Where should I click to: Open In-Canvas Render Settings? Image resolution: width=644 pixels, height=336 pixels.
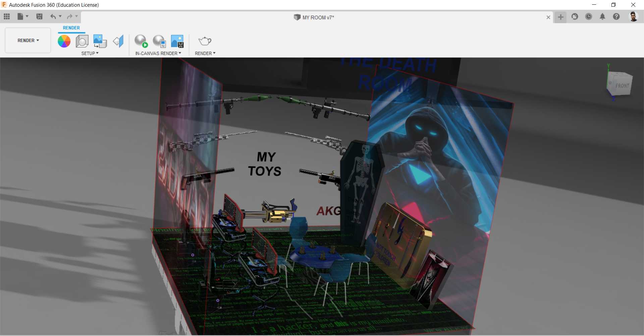click(x=159, y=41)
